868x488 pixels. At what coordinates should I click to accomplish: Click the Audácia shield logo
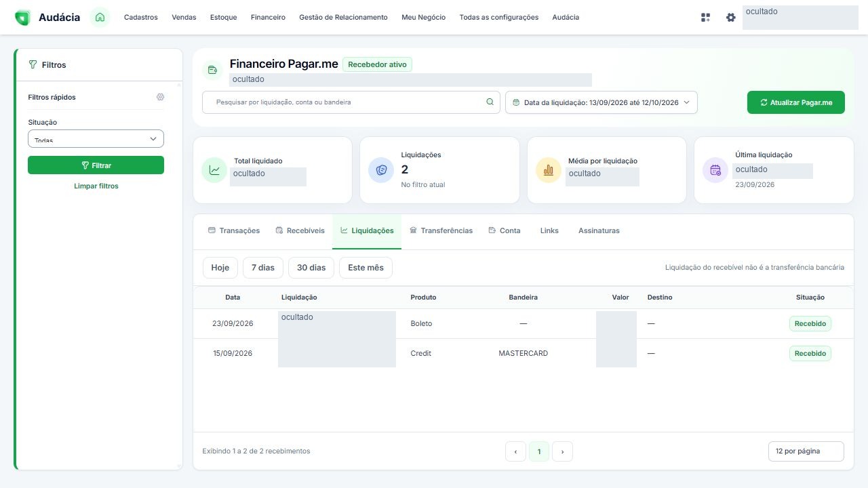(x=22, y=18)
